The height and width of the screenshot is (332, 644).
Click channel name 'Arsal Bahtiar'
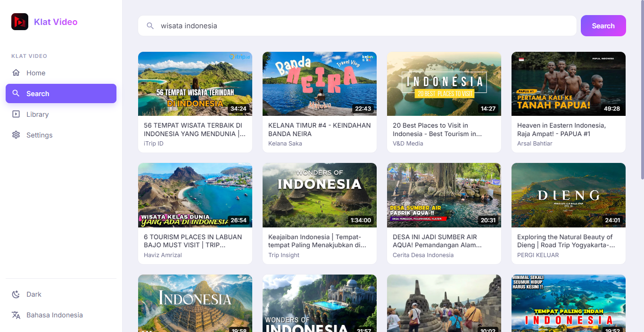point(535,144)
